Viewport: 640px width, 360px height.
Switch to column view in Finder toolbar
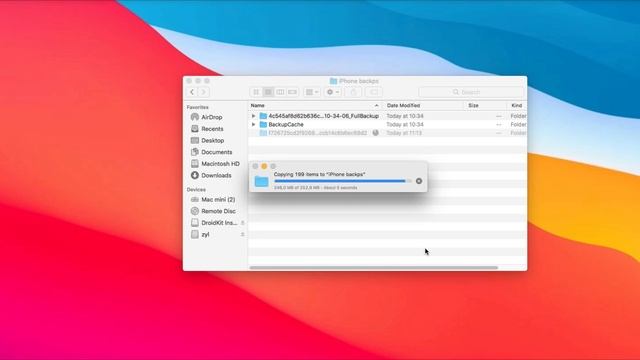(x=280, y=92)
